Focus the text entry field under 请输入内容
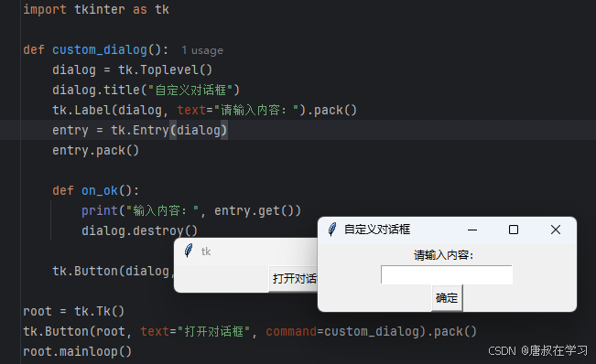This screenshot has width=596, height=364. (447, 274)
